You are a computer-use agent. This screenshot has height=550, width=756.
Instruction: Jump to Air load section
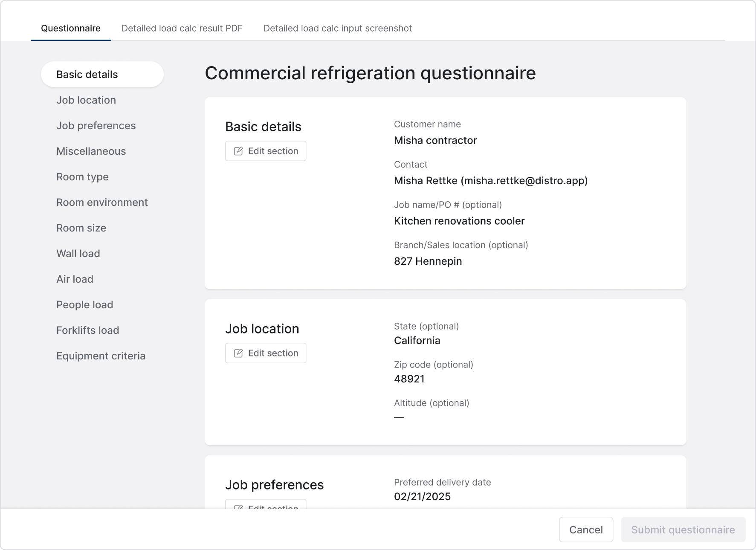[x=75, y=279]
